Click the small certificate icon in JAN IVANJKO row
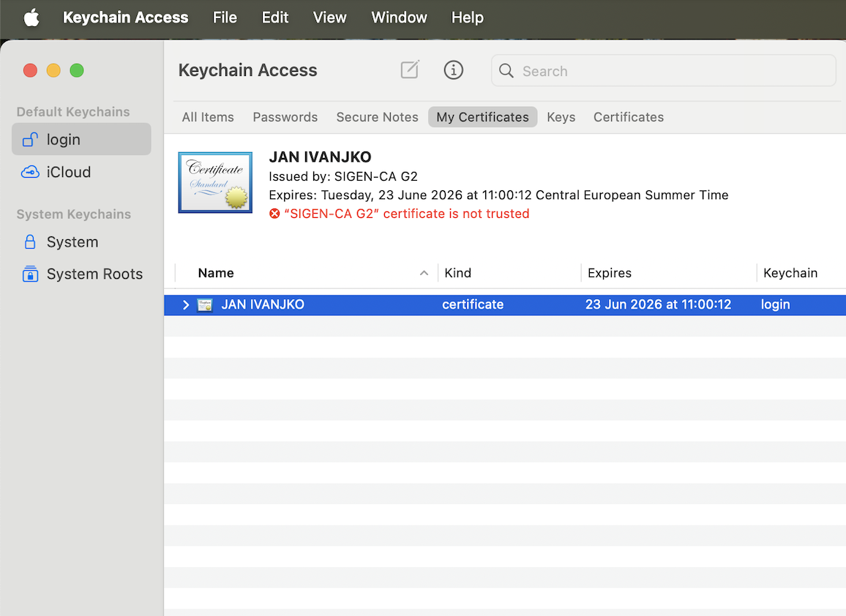 tap(206, 305)
